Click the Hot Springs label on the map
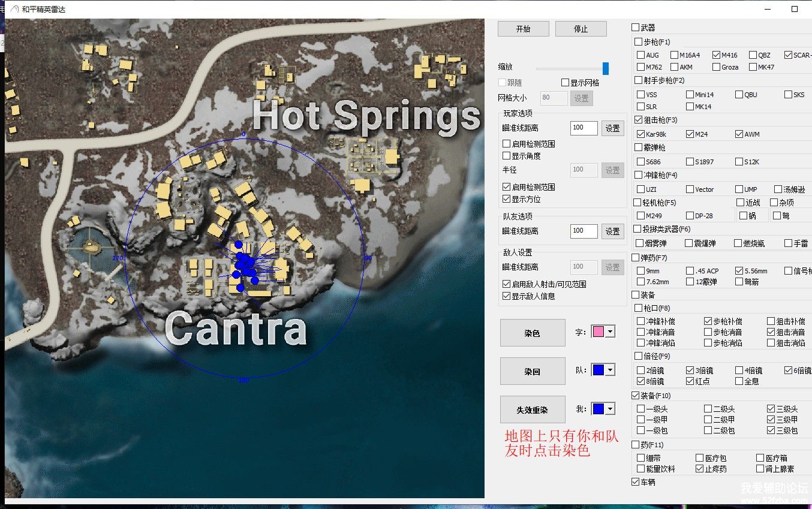The image size is (812, 509). tap(366, 116)
